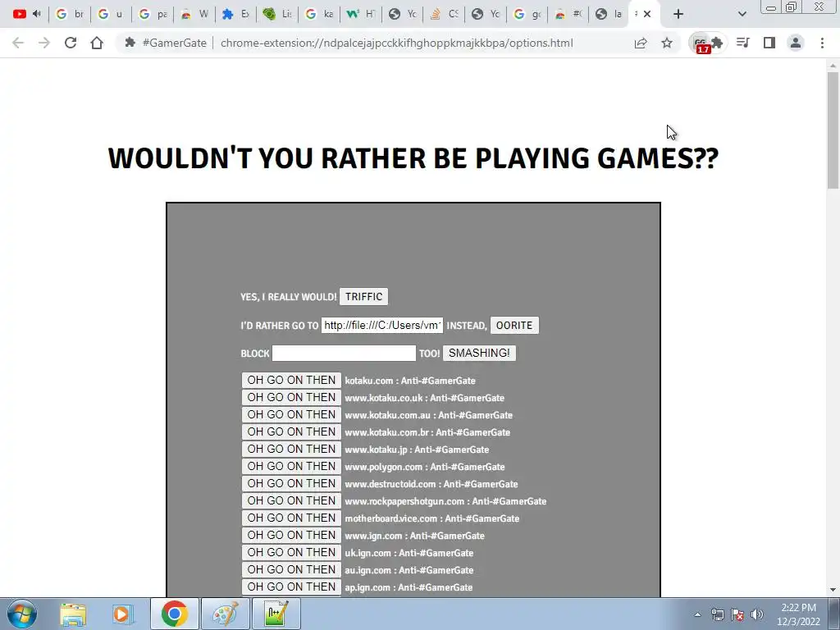Open the media controls icon in toolbar

[743, 43]
